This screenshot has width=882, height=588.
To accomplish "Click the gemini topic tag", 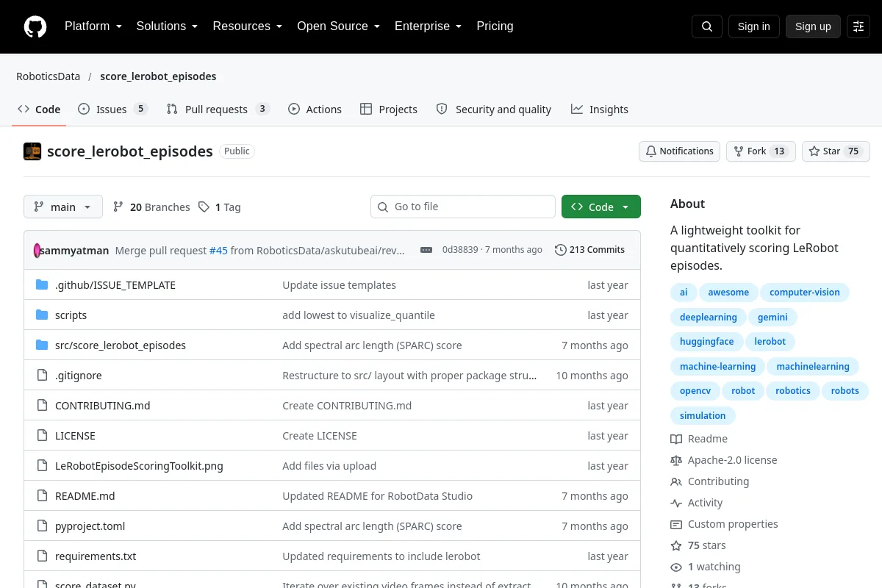I will [772, 318].
